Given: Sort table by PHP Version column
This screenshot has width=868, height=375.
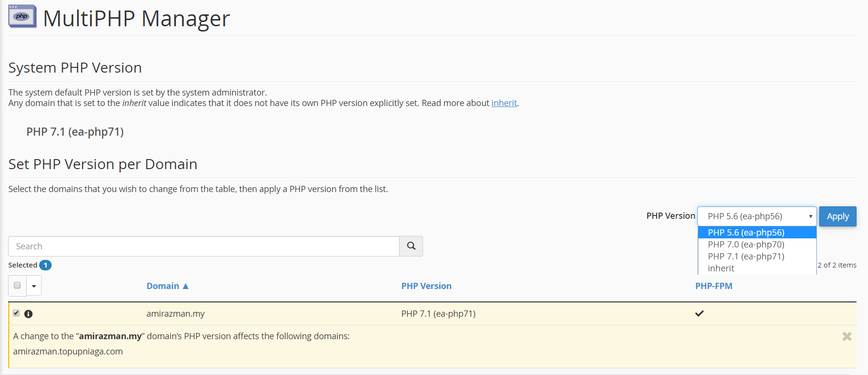Looking at the screenshot, I should point(426,286).
